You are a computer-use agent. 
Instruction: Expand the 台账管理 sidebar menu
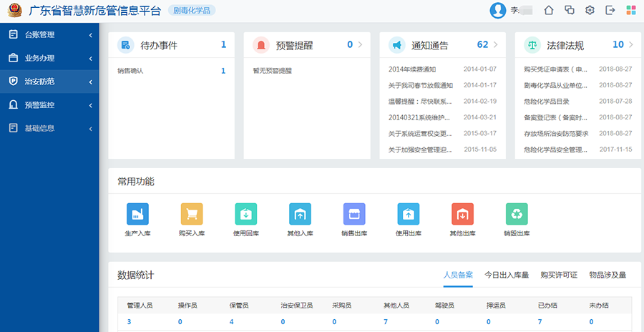click(x=49, y=34)
